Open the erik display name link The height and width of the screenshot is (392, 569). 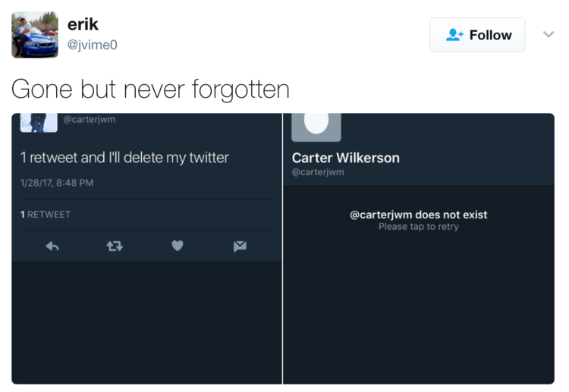point(83,25)
